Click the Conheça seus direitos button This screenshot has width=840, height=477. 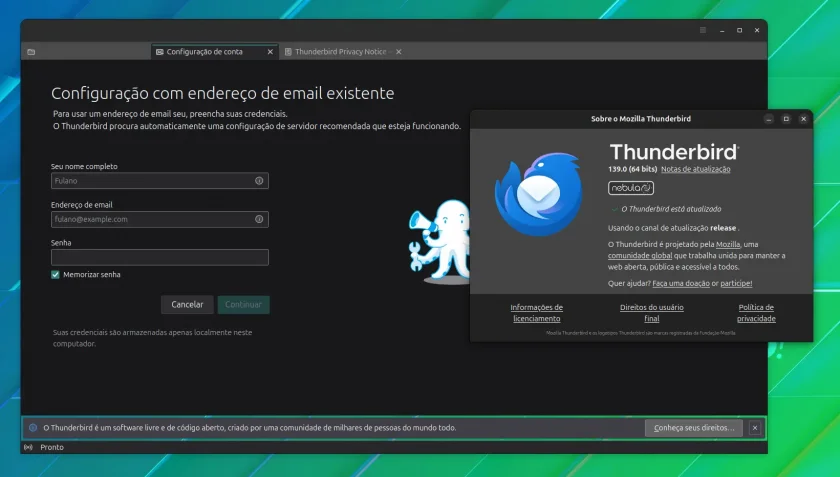[x=694, y=428]
